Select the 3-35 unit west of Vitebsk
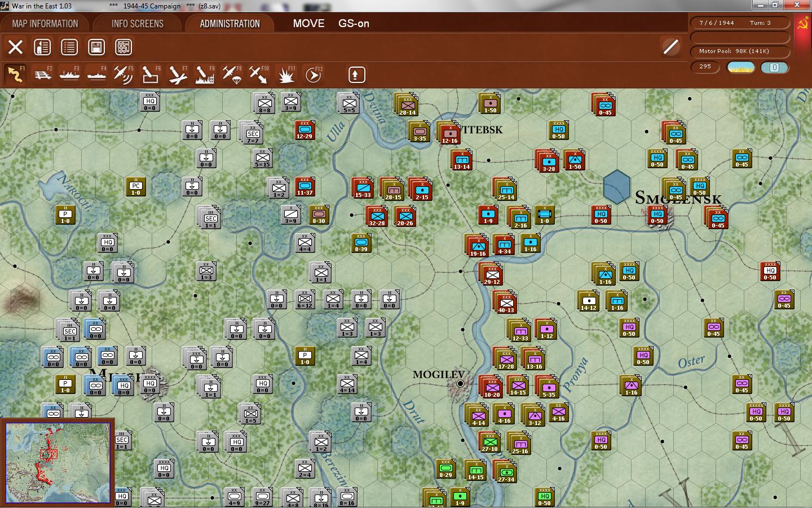The image size is (812, 508). [419, 132]
